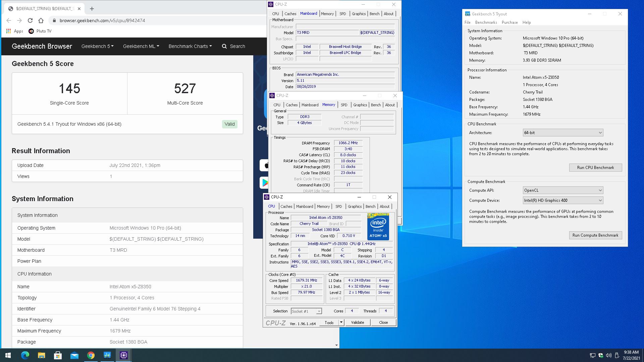Click the Windows Security tray icon

tap(601, 355)
